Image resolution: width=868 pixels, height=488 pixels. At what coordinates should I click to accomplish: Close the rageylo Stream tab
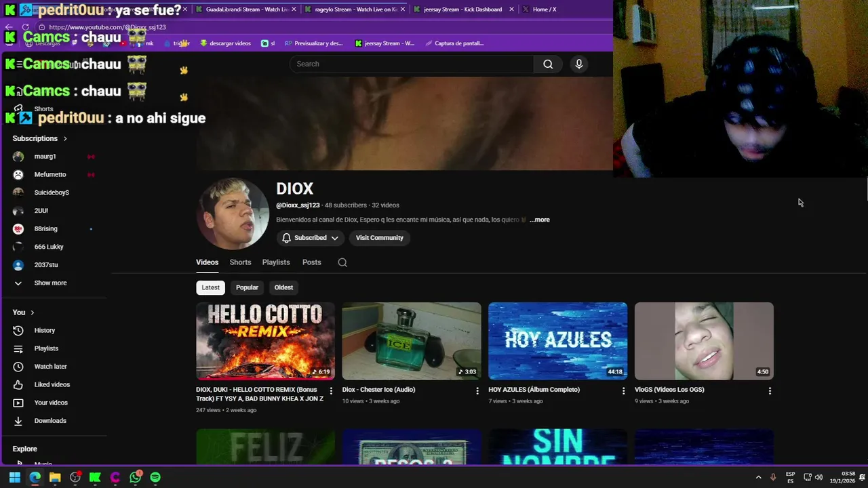(x=403, y=9)
